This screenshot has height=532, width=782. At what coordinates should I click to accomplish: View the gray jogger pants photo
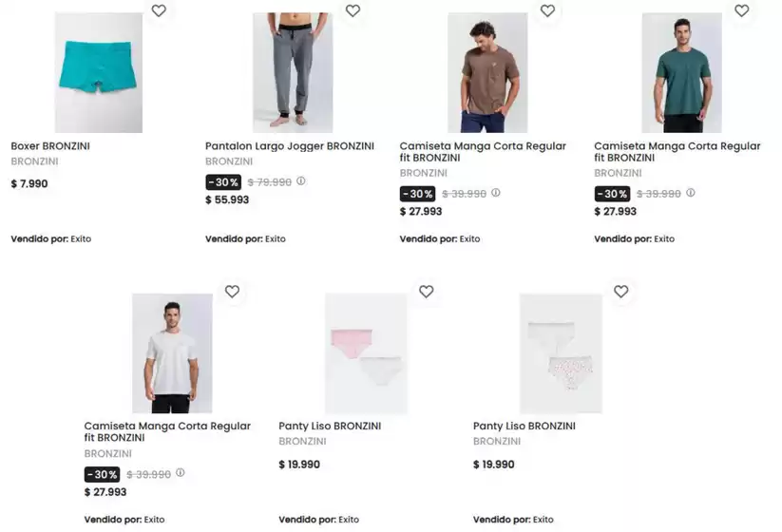point(293,73)
